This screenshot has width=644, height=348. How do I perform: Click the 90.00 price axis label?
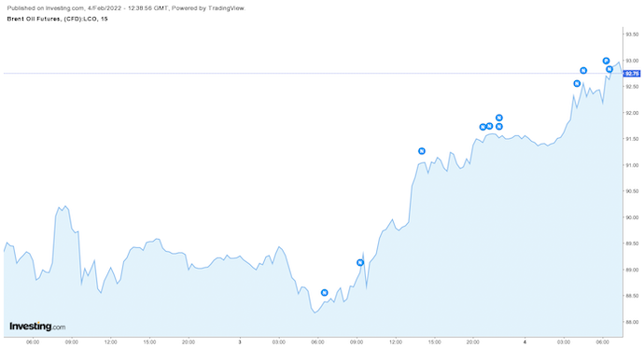632,217
